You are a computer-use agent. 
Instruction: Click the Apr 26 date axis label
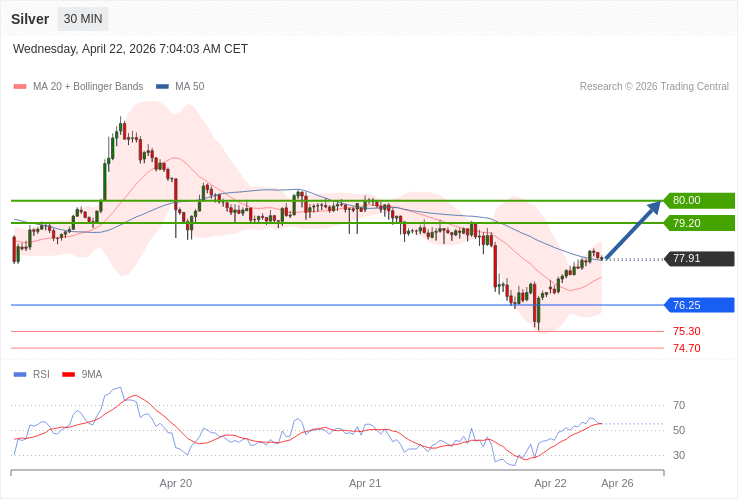tap(617, 483)
